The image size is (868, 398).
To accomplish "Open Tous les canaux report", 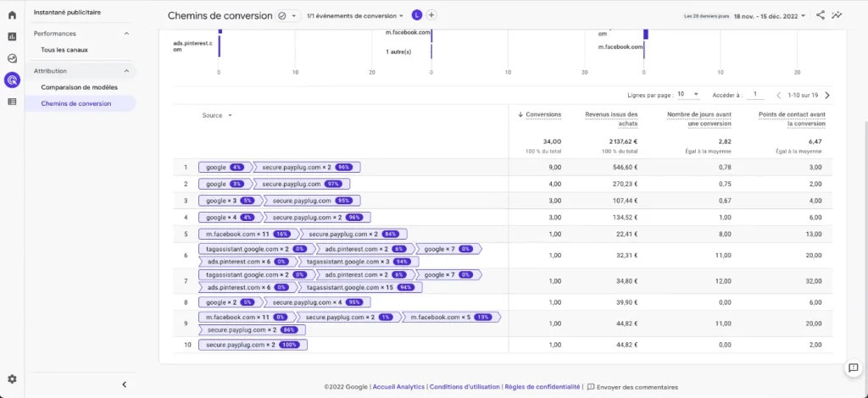I will click(64, 50).
